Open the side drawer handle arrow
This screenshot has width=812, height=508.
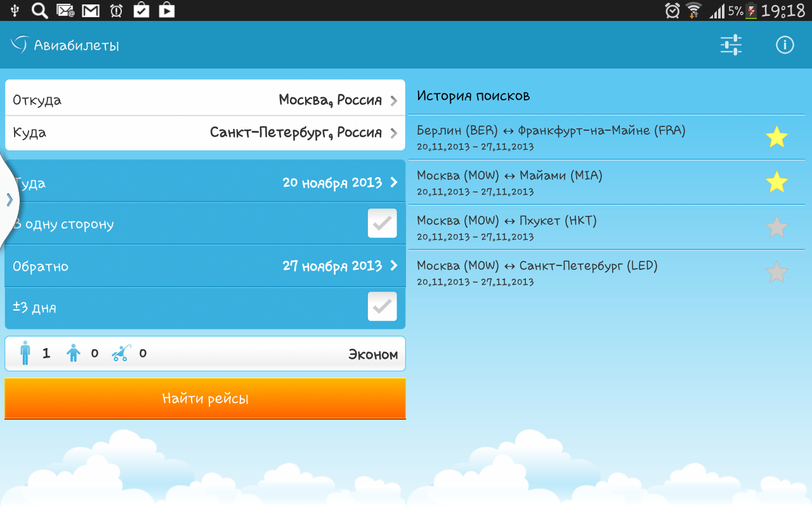[9, 199]
